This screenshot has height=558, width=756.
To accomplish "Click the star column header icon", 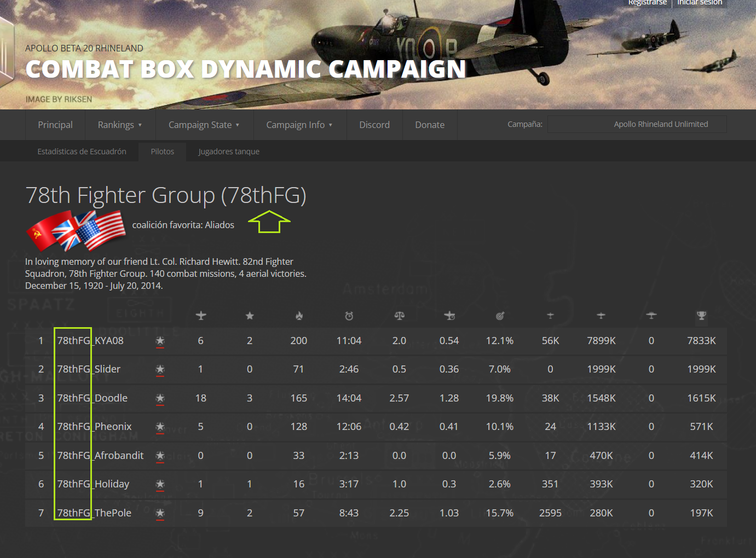I will click(250, 316).
